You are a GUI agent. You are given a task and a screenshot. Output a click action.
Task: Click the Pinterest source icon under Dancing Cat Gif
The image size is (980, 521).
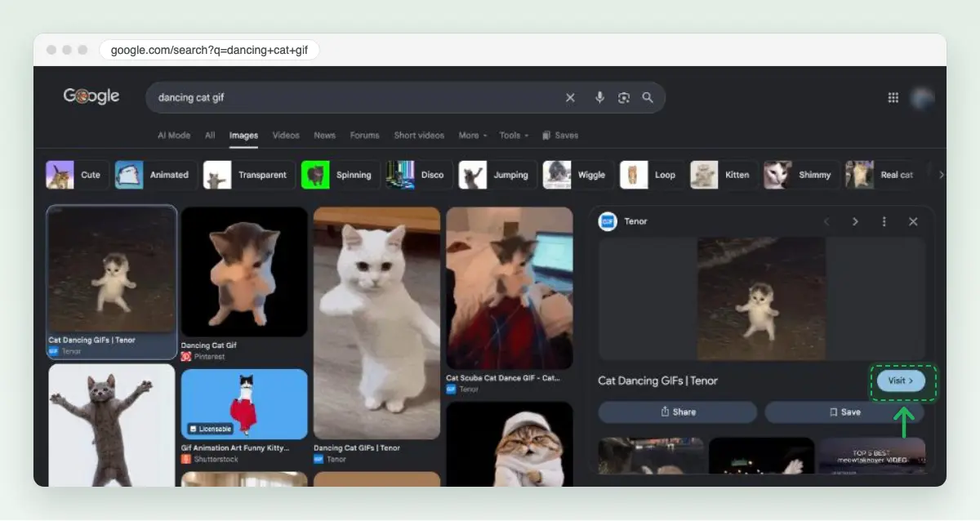pos(186,357)
